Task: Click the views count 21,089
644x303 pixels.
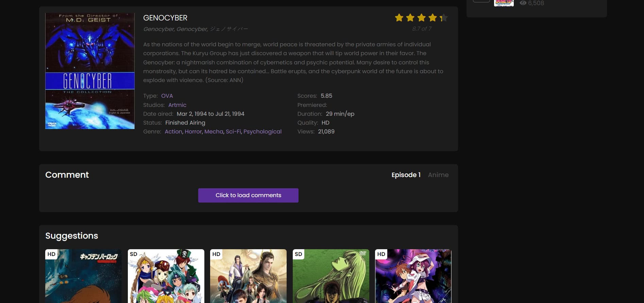Action: [x=326, y=131]
